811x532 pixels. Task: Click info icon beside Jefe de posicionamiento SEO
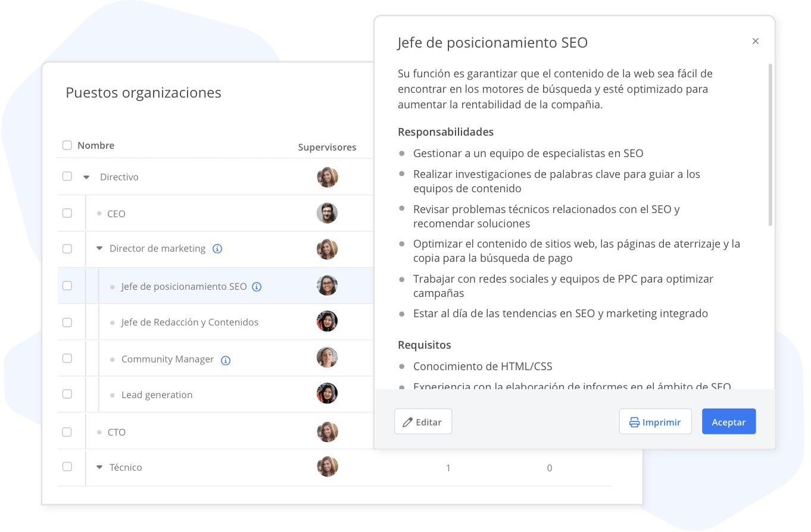click(x=257, y=287)
